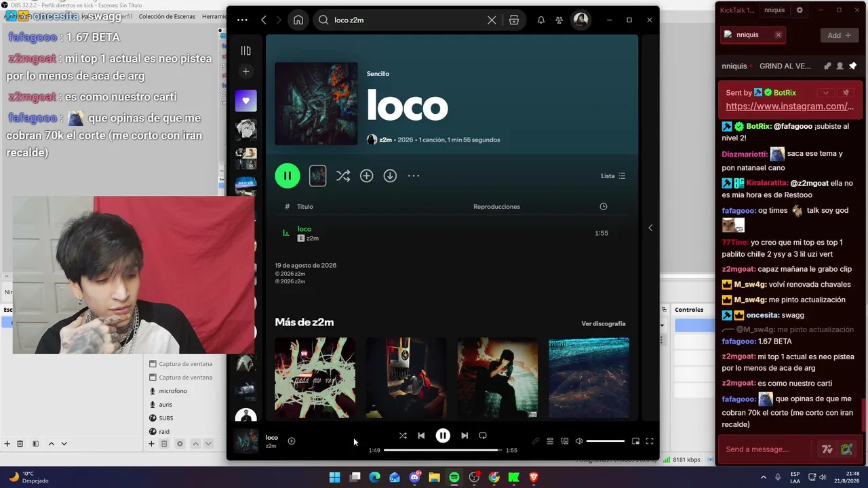Open first Más de z2m album card
Image resolution: width=868 pixels, height=488 pixels.
tap(315, 378)
